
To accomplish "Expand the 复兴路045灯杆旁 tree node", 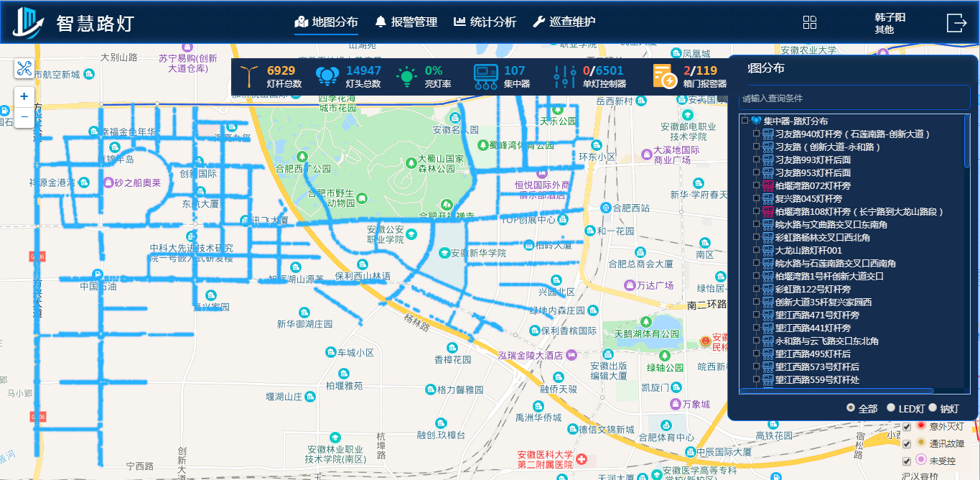I will point(756,198).
